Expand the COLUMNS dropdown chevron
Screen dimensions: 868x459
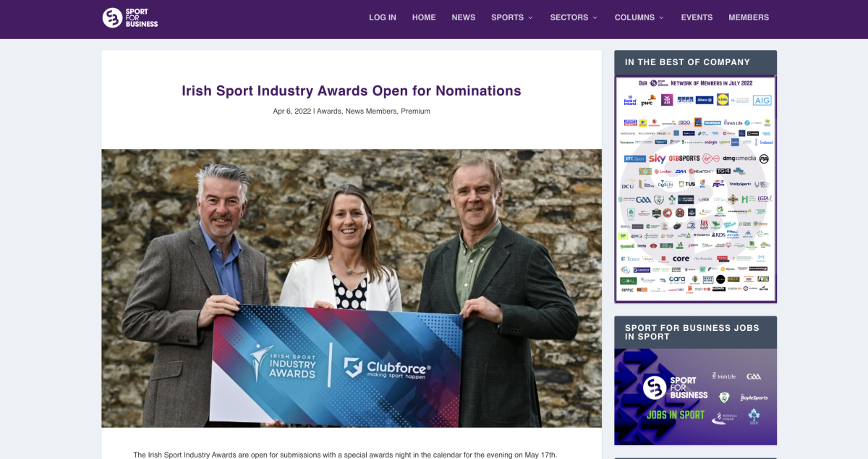pyautogui.click(x=661, y=17)
